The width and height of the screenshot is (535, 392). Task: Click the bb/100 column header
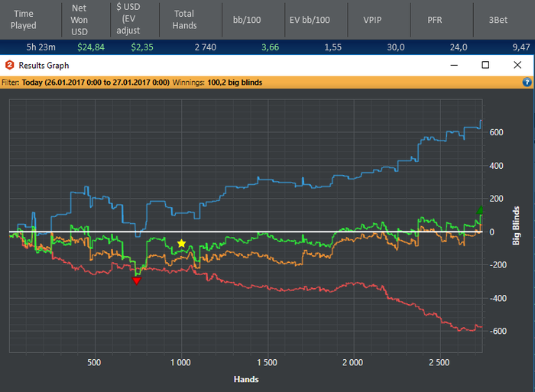tap(247, 20)
